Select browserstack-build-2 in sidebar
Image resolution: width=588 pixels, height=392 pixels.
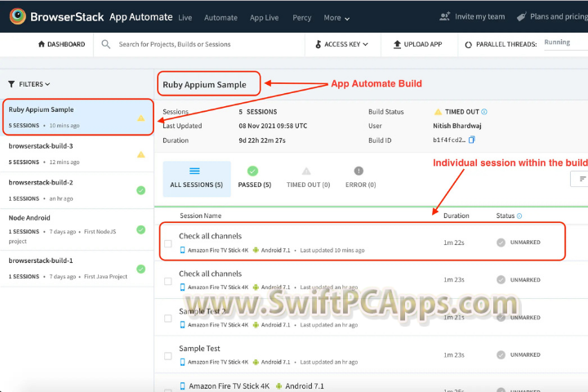[77, 190]
